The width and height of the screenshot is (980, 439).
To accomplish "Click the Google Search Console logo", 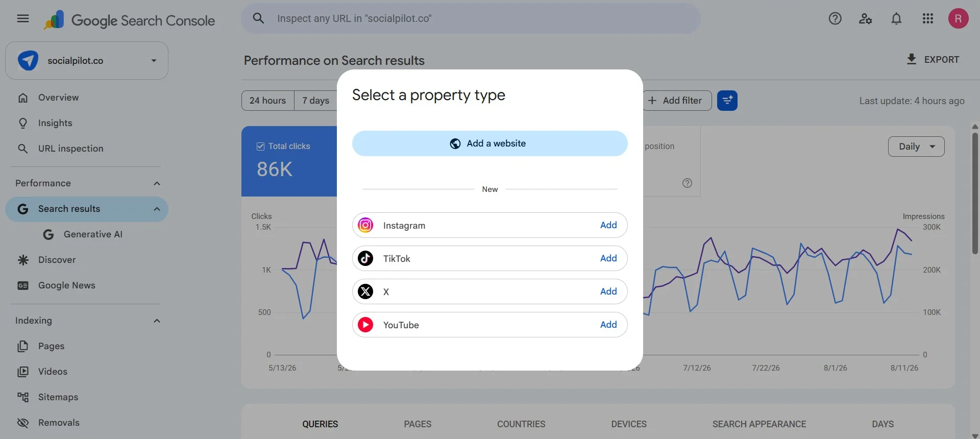I will [x=129, y=20].
